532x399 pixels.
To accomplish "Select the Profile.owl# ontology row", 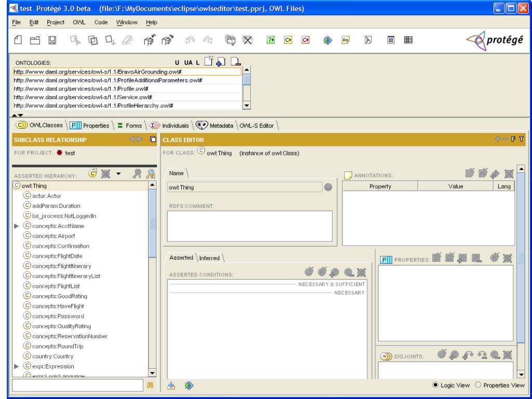I will [127, 88].
